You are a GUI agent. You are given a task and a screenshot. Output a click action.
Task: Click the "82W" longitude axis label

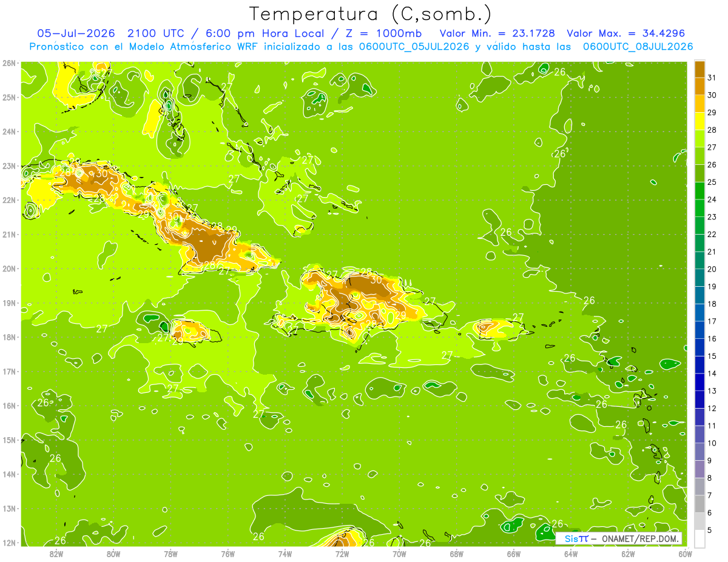(x=56, y=554)
